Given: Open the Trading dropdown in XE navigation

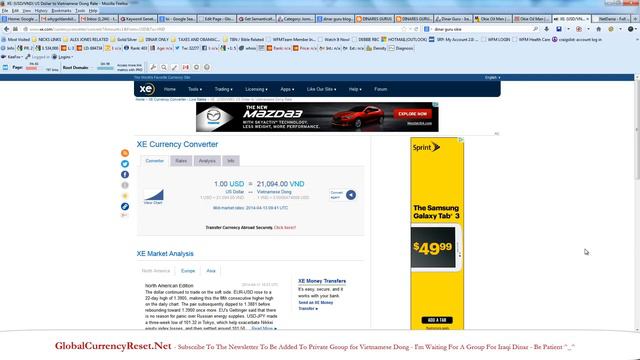Looking at the screenshot, I should pos(223,89).
